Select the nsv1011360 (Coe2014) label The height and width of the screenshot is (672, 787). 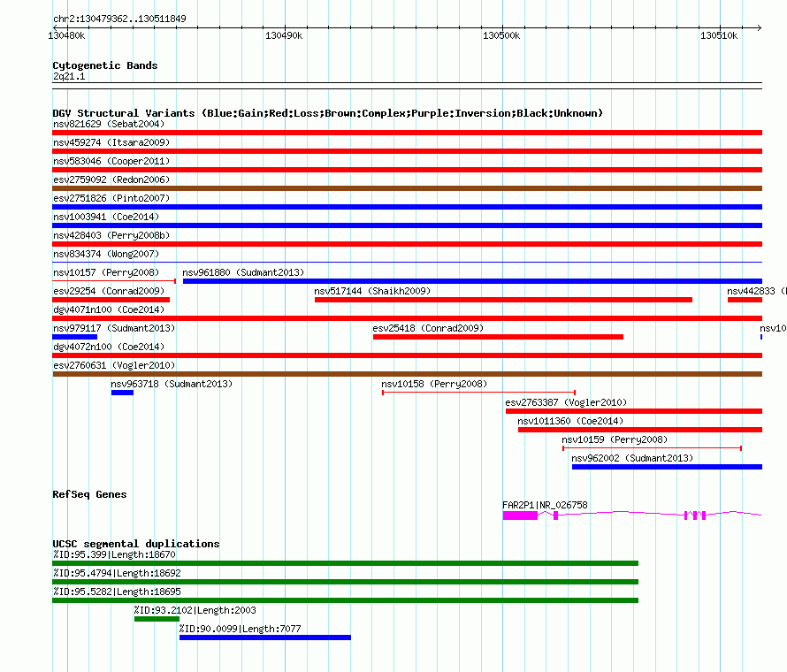569,421
